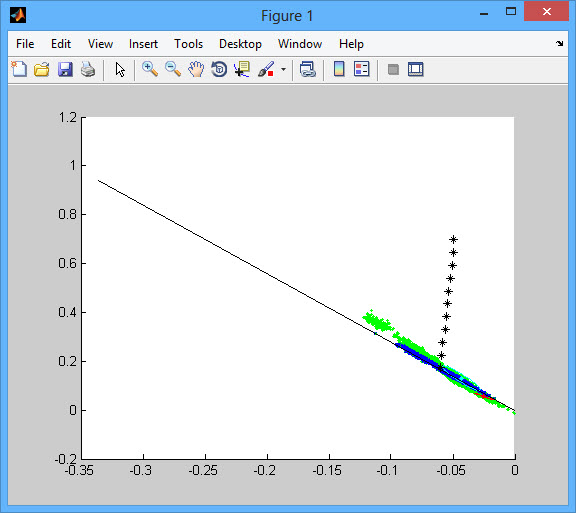Screen dimensions: 576x513
Task: Select the Rotate 3D tool
Action: coord(219,69)
